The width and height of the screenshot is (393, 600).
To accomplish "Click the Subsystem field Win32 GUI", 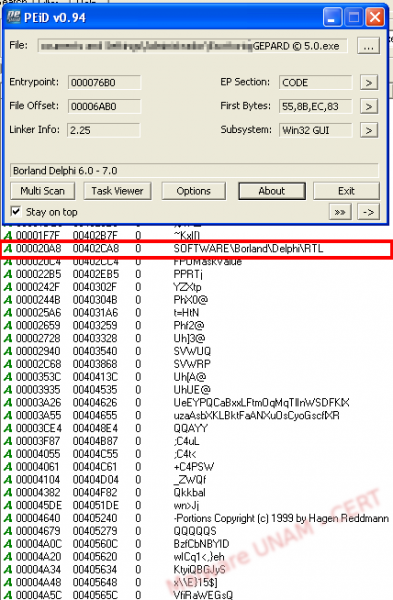I will [x=315, y=130].
